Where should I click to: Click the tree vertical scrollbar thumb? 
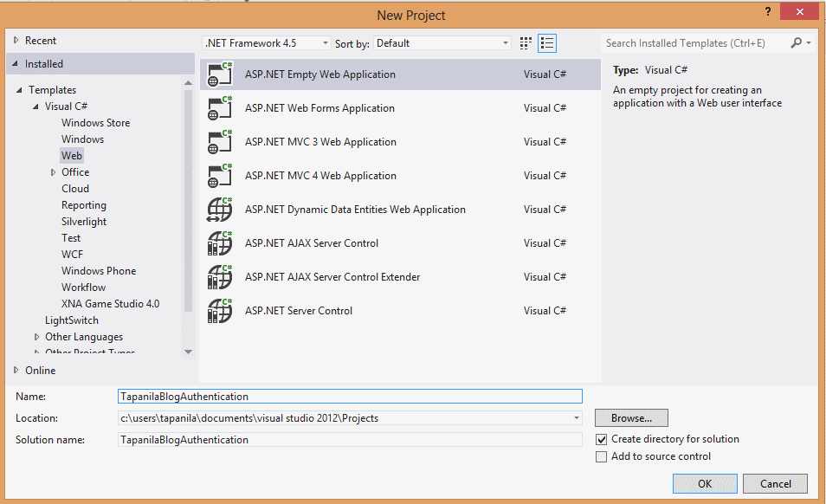point(188,200)
